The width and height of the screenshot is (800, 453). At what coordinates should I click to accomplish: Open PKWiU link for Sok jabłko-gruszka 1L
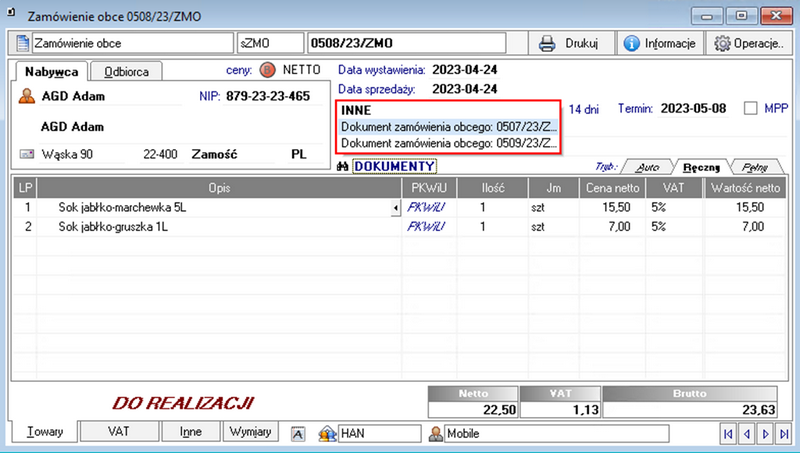click(x=426, y=226)
